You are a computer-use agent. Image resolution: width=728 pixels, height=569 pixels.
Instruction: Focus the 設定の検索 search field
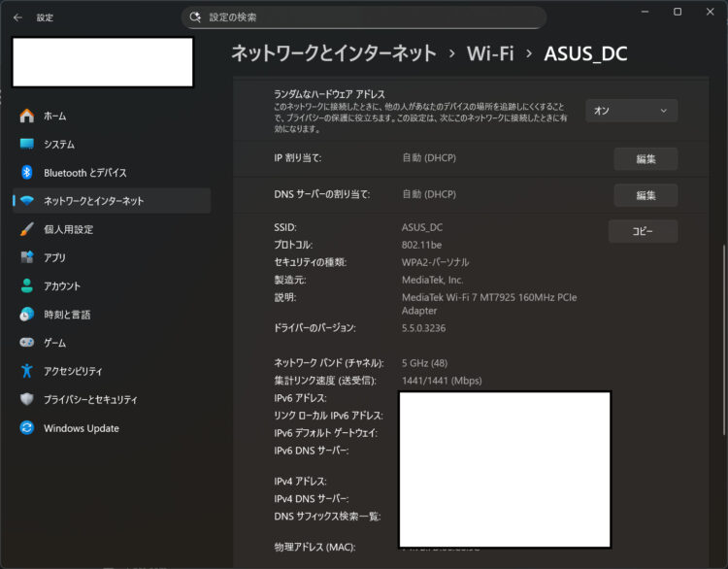click(364, 17)
